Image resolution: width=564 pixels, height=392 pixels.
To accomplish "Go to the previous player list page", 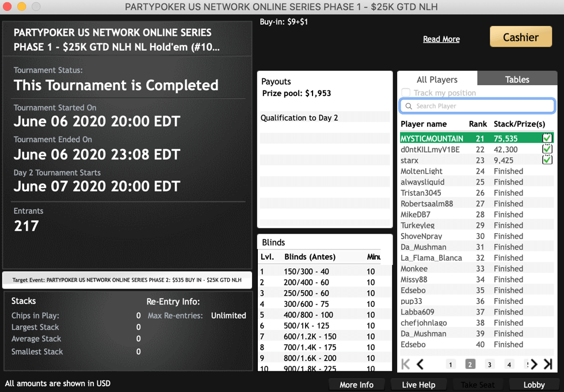I will click(x=421, y=364).
